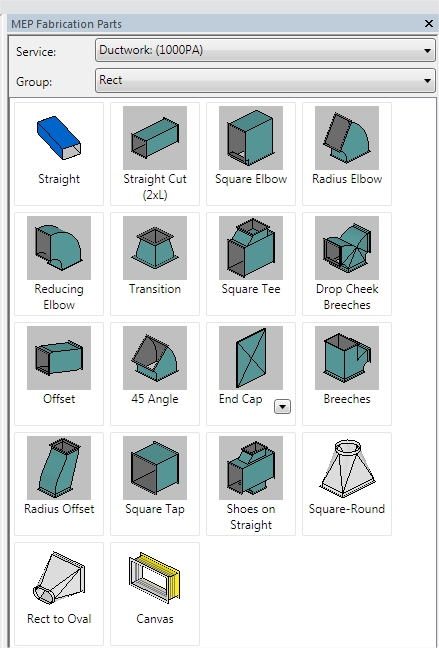The image size is (439, 648).
Task: Select Drop Cheek Breeches part
Action: (x=346, y=264)
